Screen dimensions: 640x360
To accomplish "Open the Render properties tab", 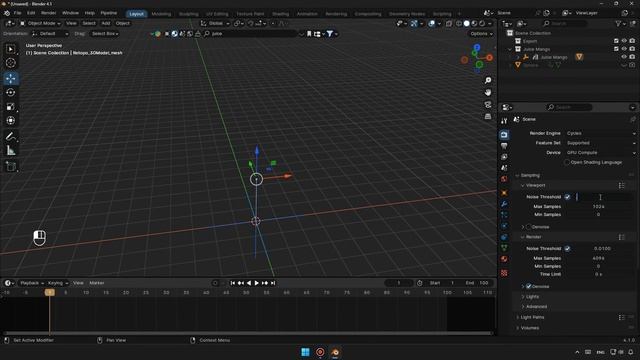I will pyautogui.click(x=504, y=135).
